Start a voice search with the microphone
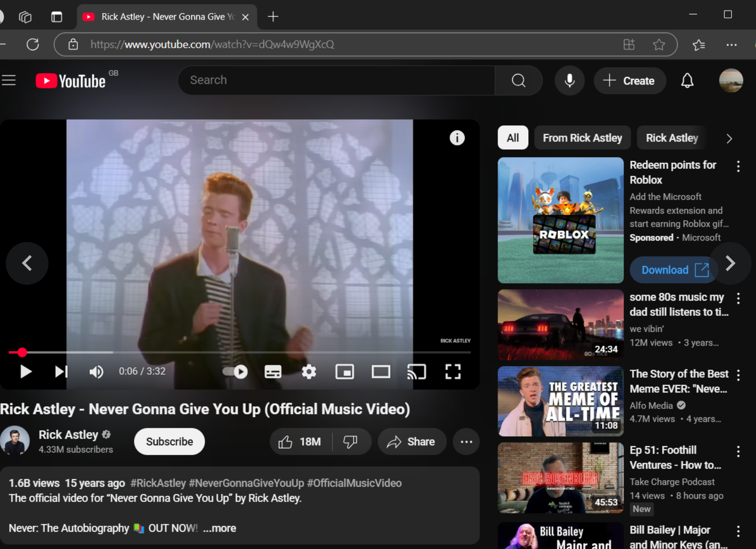 (x=570, y=81)
